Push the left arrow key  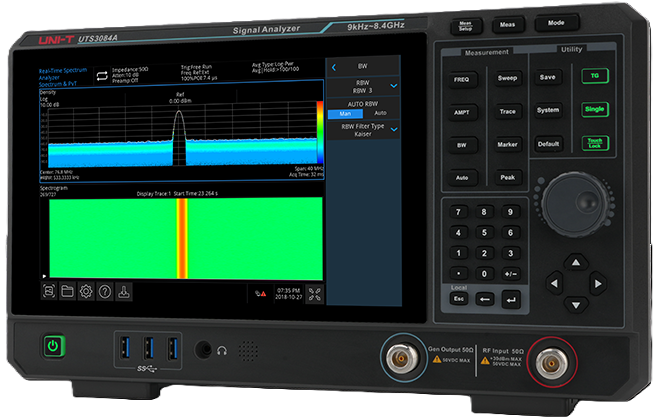coord(554,284)
